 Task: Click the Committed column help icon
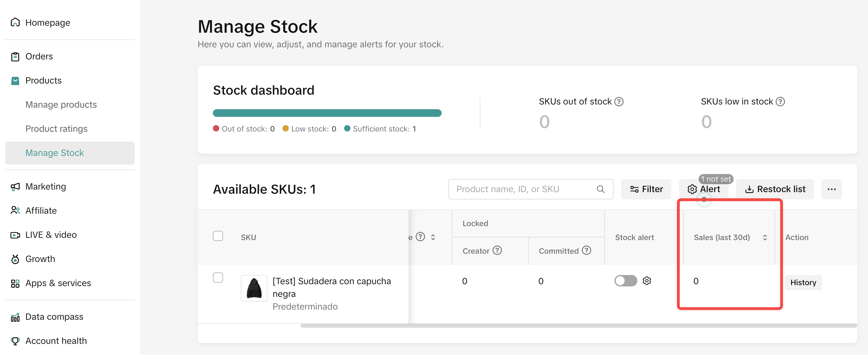[x=586, y=250]
